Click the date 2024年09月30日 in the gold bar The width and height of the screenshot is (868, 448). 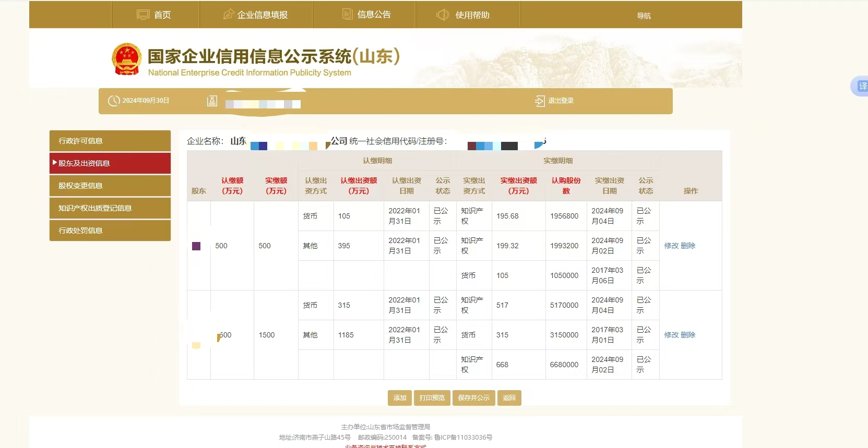pos(146,101)
